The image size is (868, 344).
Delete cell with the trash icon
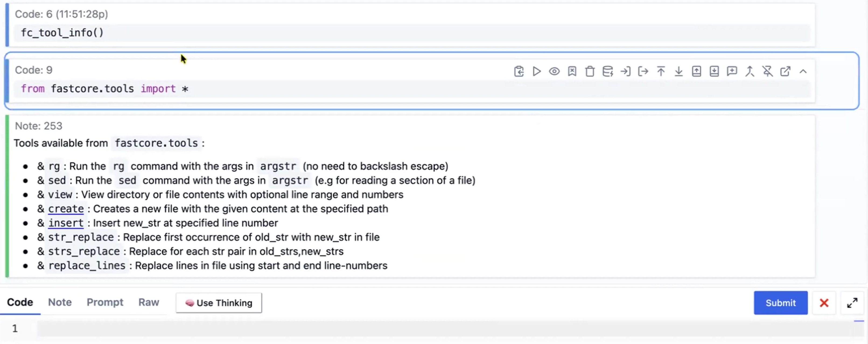590,71
